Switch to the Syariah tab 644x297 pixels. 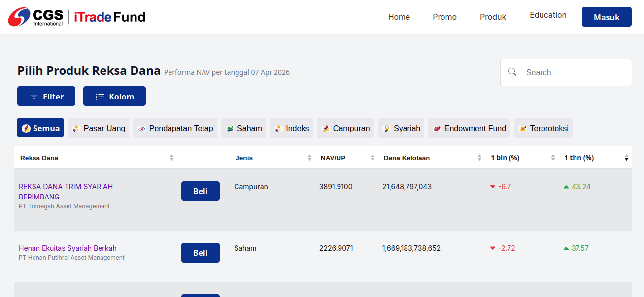coord(401,128)
